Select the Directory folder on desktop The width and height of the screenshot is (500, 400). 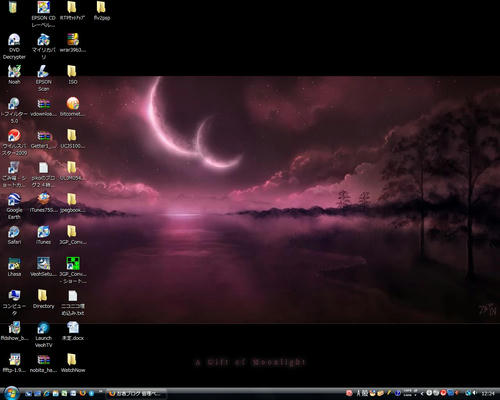pyautogui.click(x=43, y=299)
